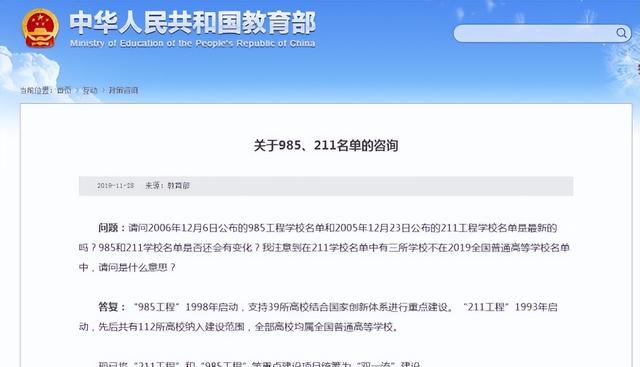640x367 pixels.
Task: Click the source text 来源:教育部
Action: pyautogui.click(x=167, y=186)
